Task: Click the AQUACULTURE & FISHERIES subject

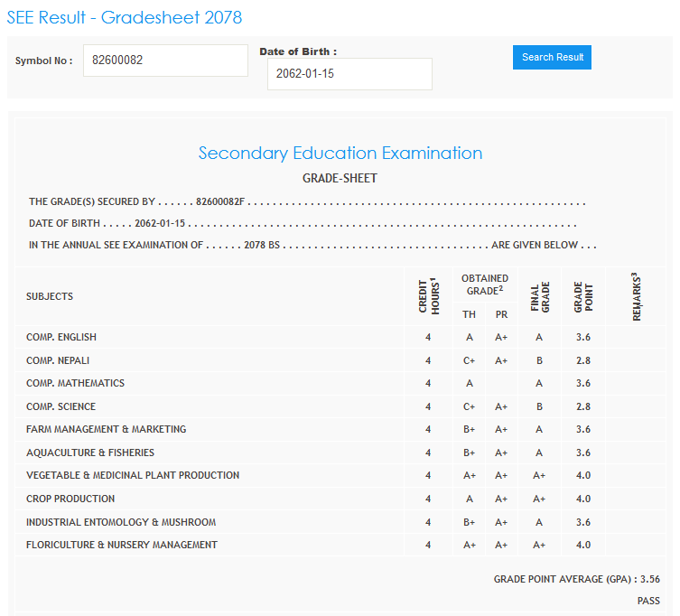Action: click(90, 453)
